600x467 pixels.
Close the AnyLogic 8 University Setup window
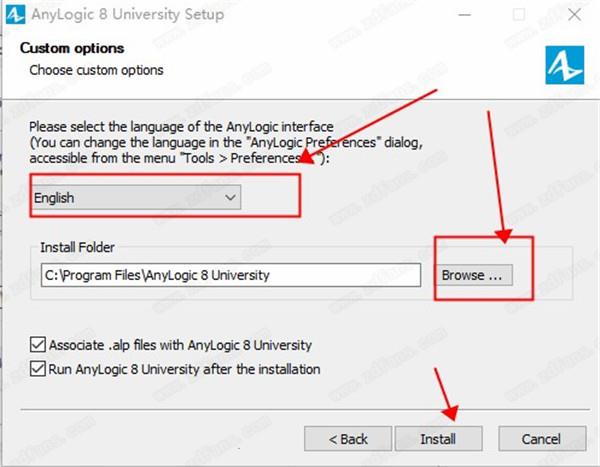[574, 15]
